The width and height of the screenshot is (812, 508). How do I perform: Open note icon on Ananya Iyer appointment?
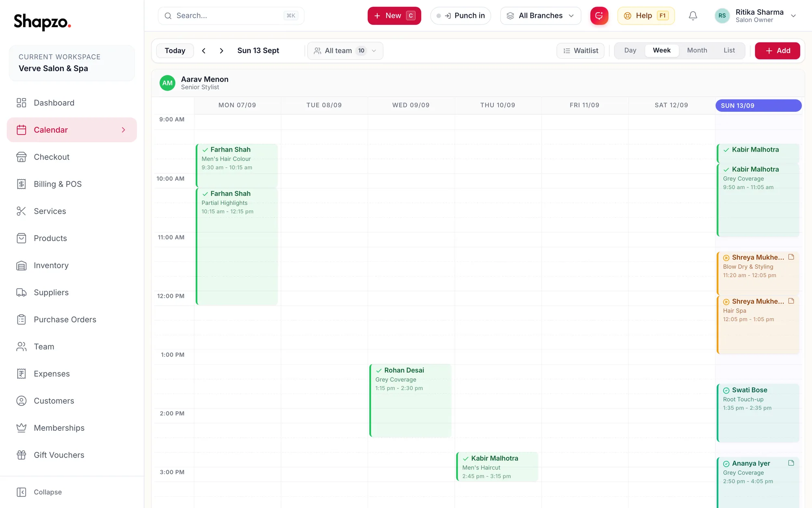791,463
